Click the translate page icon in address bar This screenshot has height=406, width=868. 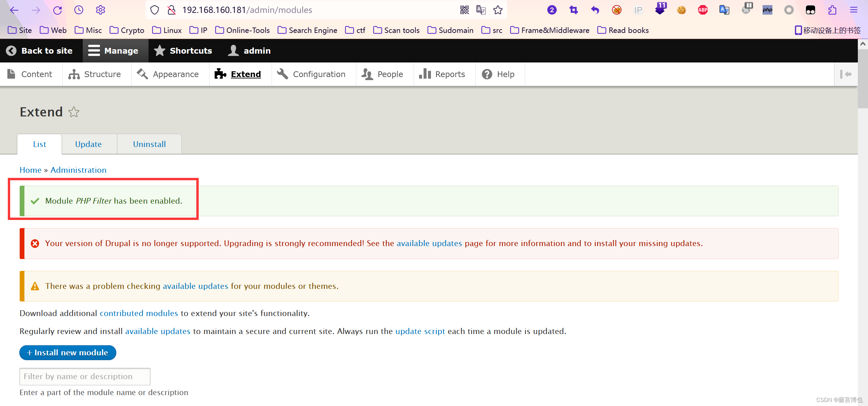point(481,10)
